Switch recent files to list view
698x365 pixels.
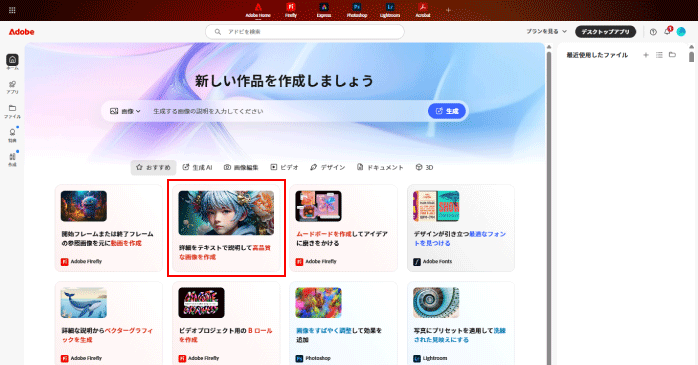[x=659, y=55]
